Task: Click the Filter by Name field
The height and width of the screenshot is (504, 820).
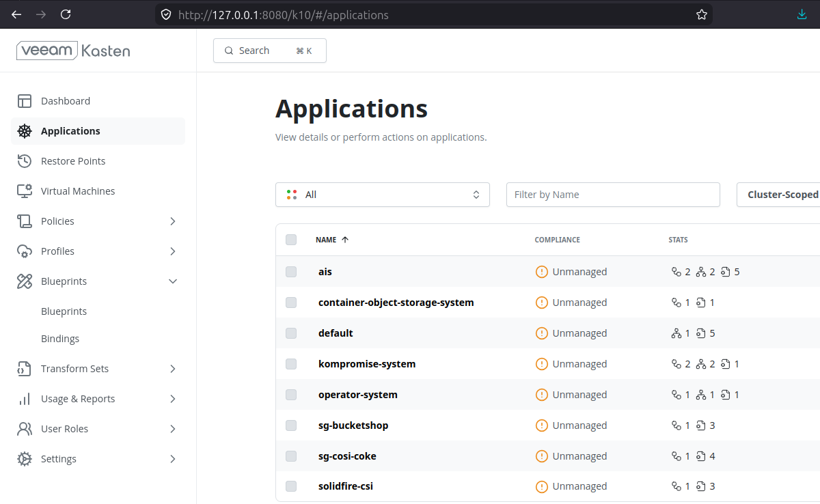Action: [x=613, y=195]
